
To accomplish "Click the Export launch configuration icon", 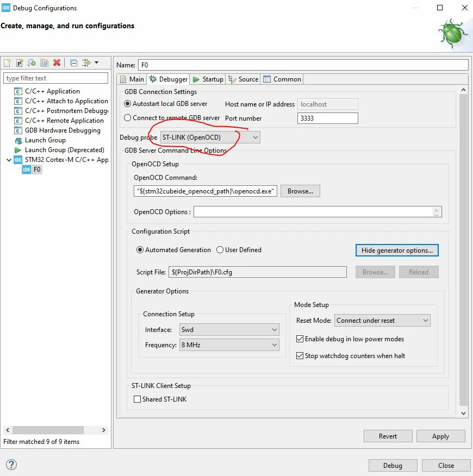I will pos(32,62).
